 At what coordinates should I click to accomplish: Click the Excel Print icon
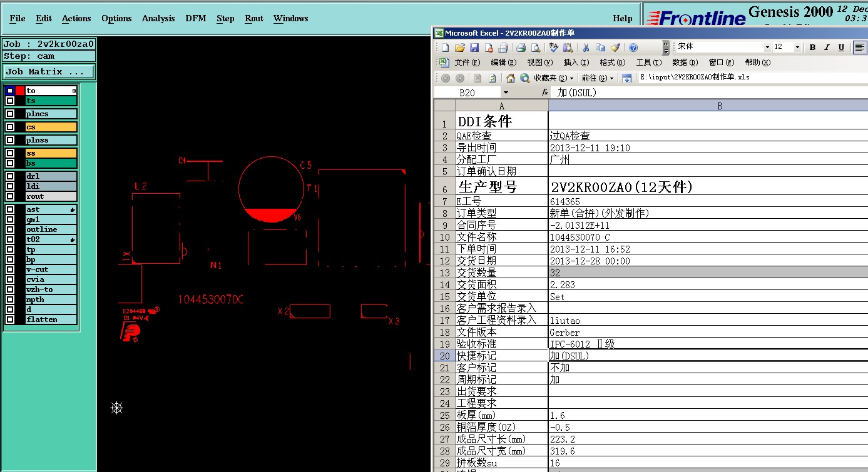[521, 48]
